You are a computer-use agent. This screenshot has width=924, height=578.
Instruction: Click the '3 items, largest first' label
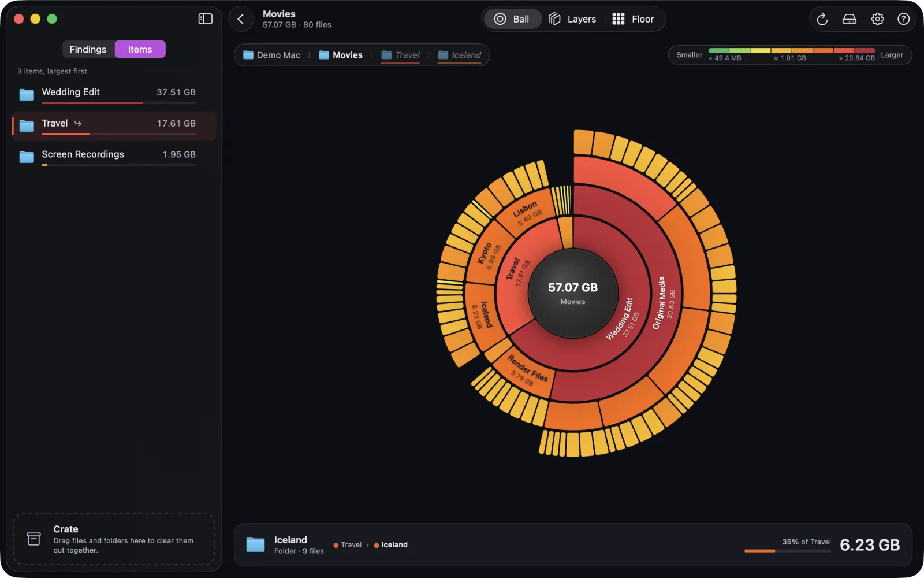[x=52, y=71]
